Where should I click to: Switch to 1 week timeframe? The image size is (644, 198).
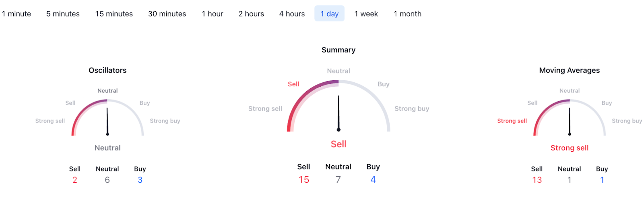[x=366, y=14]
